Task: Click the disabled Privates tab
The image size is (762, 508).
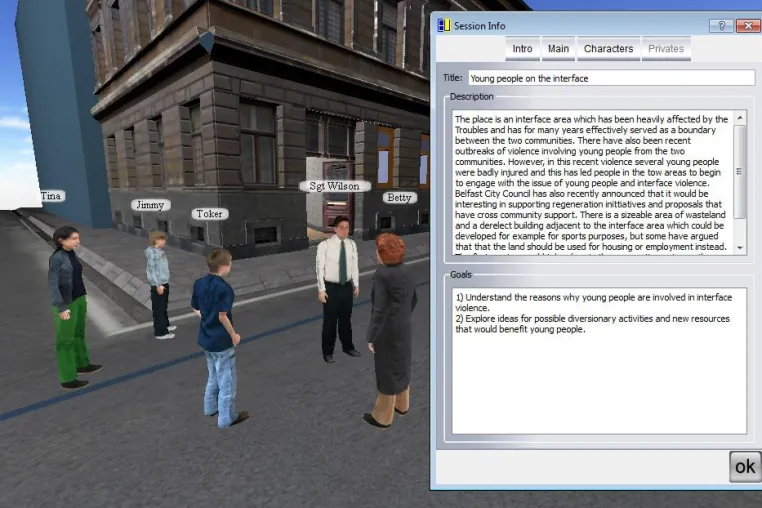Action: click(666, 49)
